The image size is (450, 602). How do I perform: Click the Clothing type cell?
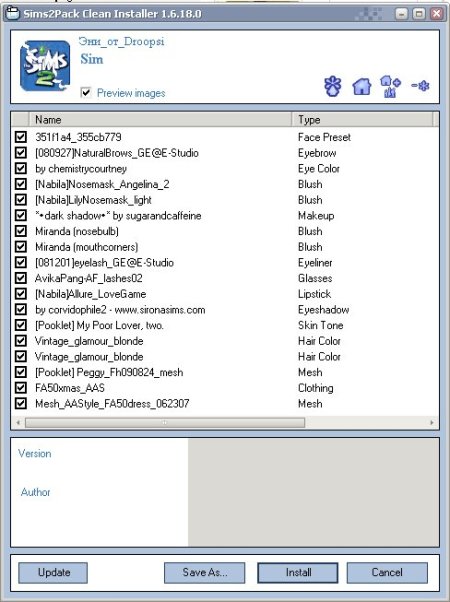316,388
